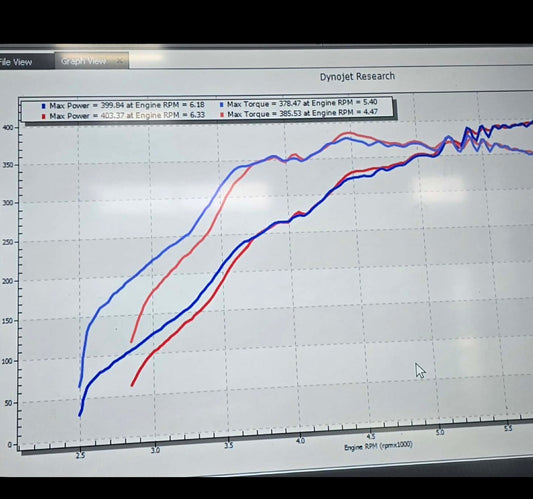
Task: Click the 200 value on the vertical axis
Action: tap(7, 281)
